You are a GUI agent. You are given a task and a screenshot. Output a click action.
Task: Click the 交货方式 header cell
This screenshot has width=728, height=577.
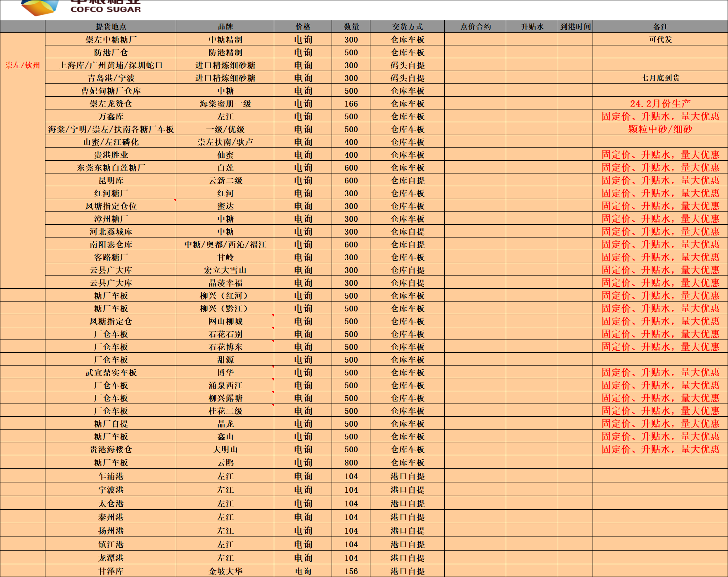point(407,26)
